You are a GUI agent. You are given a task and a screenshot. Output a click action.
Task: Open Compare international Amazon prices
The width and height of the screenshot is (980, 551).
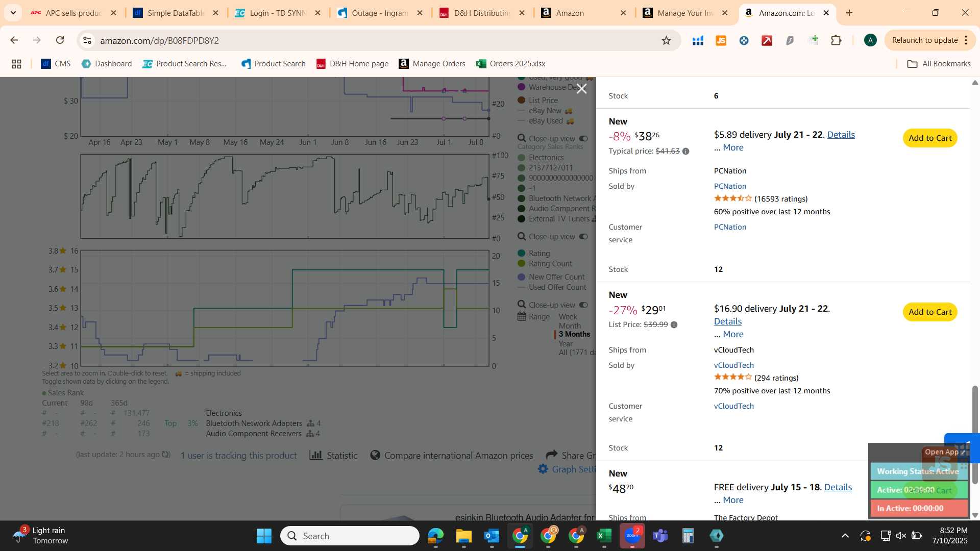452,455
